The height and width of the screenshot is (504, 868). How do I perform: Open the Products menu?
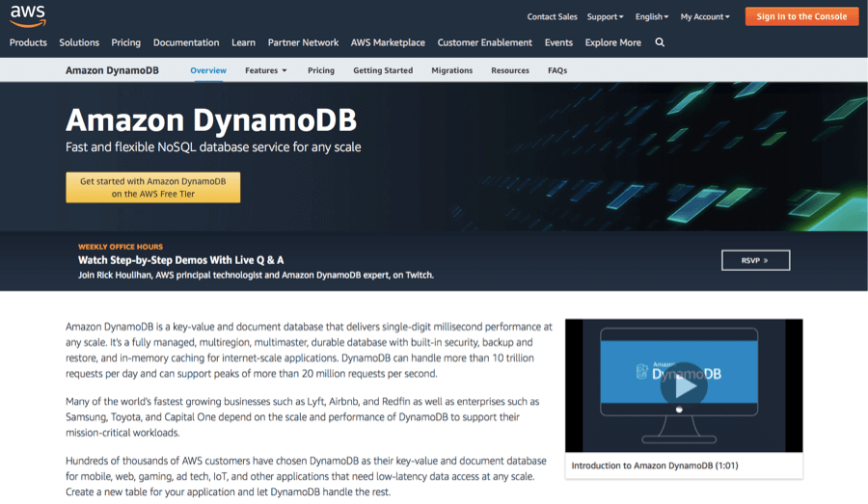pos(28,42)
